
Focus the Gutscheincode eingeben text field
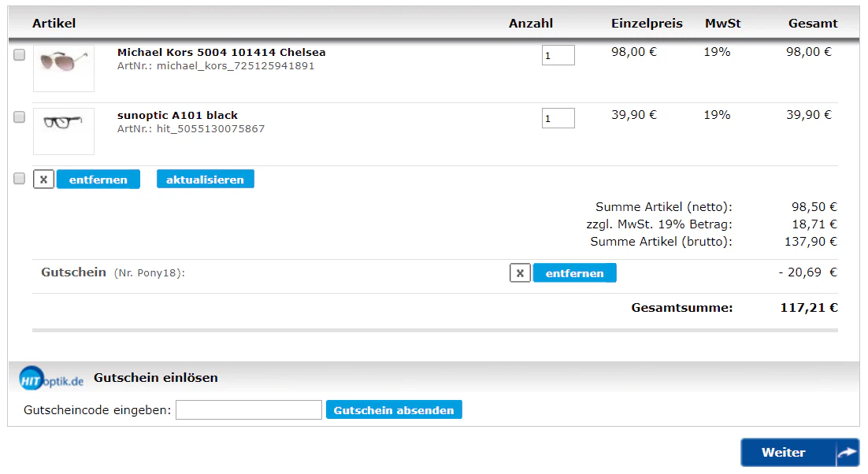(249, 410)
